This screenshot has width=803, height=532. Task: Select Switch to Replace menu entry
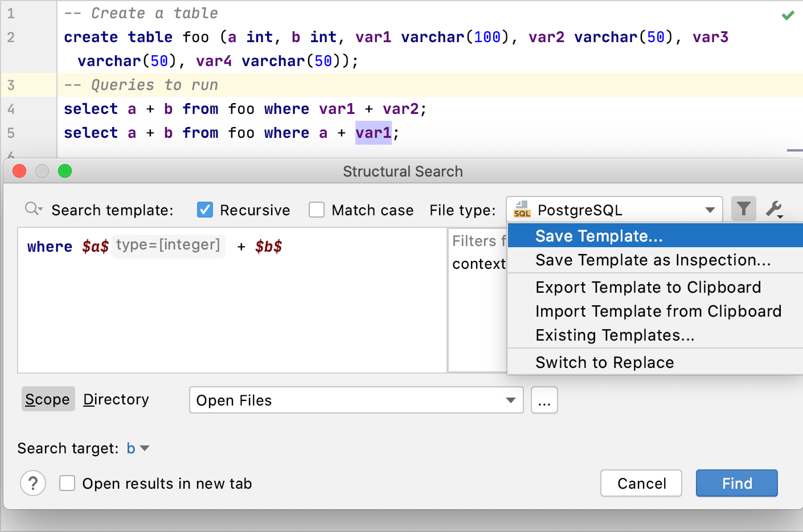(x=604, y=362)
